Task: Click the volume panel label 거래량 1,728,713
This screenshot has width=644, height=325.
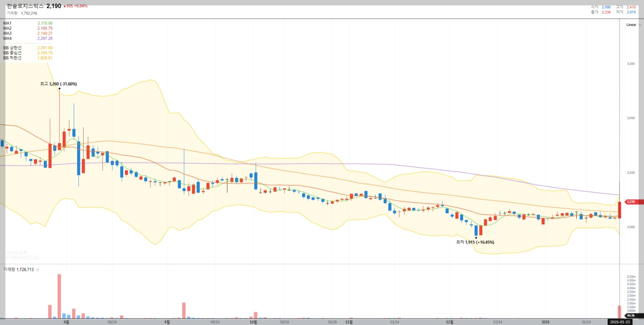Action: (18, 269)
